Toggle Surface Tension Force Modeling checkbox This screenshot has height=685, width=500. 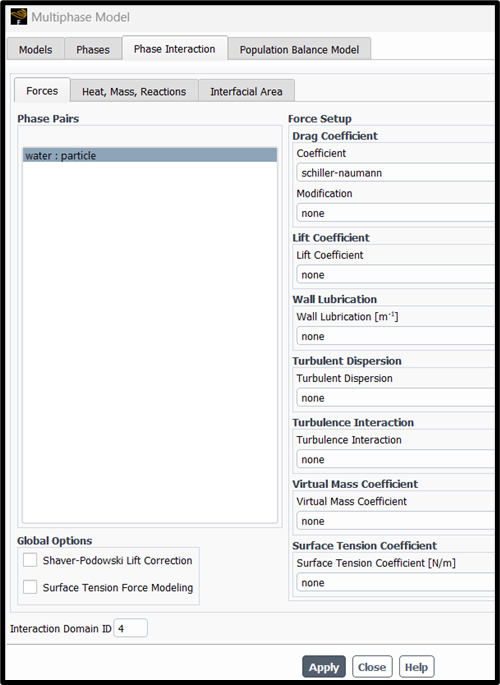click(30, 587)
